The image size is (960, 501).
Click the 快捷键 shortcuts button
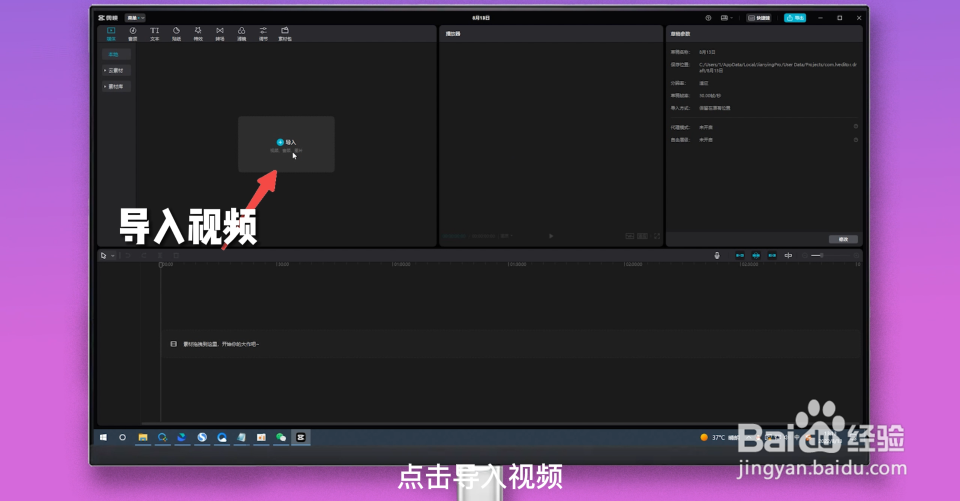click(x=759, y=18)
